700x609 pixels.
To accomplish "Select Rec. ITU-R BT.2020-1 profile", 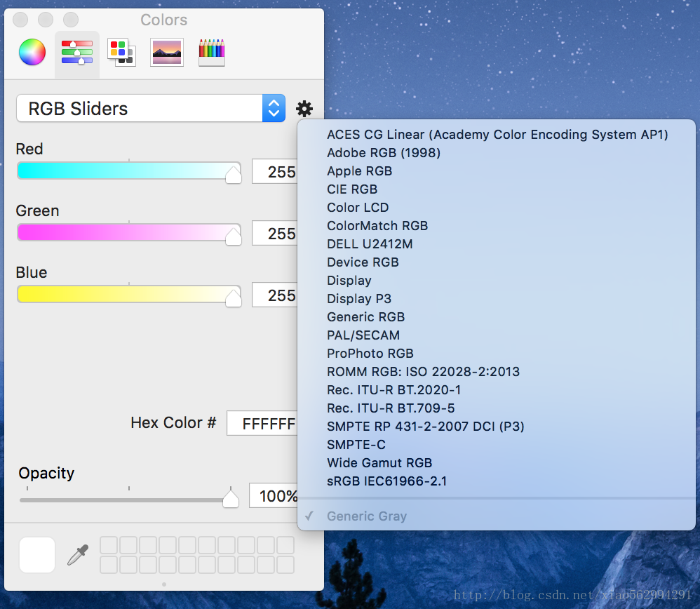I will (x=497, y=390).
